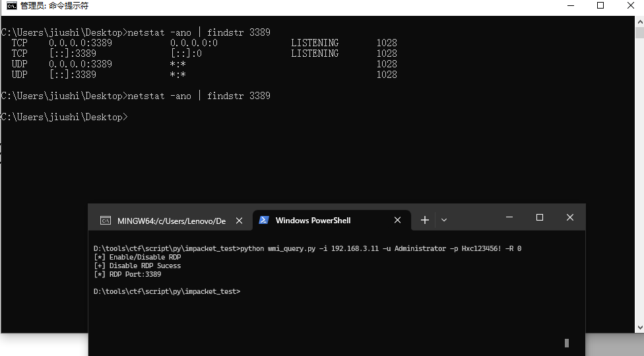Image resolution: width=644 pixels, height=356 pixels.
Task: Close the Command Prompt window
Action: pos(631,6)
